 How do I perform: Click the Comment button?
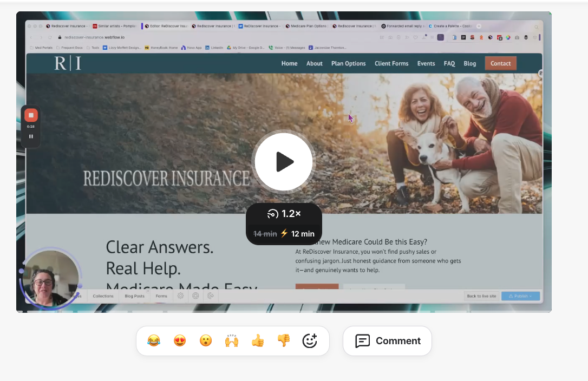coord(387,340)
